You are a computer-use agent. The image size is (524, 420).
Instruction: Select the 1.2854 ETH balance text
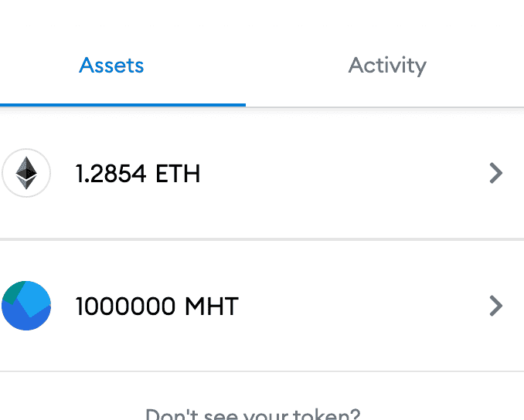tap(138, 174)
